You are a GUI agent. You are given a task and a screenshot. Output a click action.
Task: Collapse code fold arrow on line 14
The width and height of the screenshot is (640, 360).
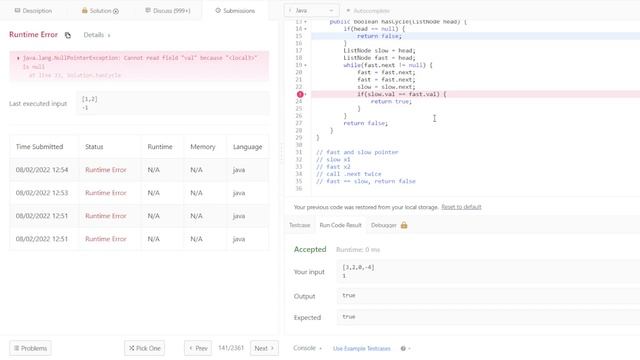(x=306, y=29)
